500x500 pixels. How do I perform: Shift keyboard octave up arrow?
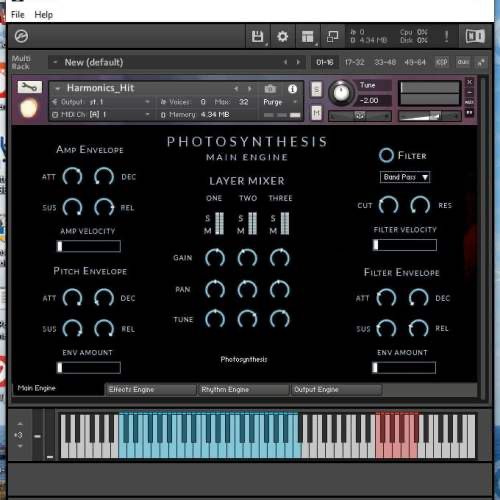pos(20,424)
